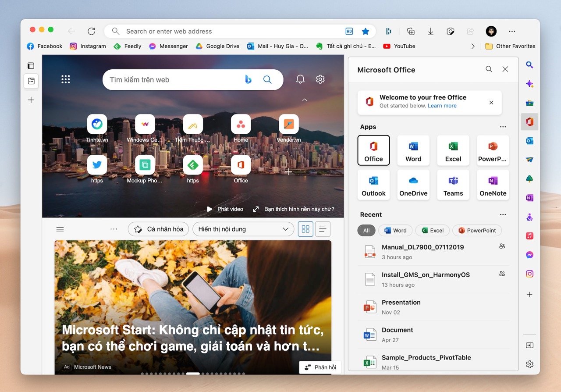Open Other Favorites folder
The height and width of the screenshot is (392, 561).
(x=510, y=46)
